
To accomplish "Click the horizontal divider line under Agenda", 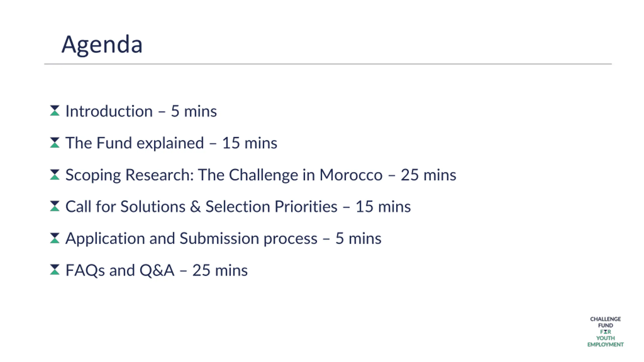I will pyautogui.click(x=328, y=64).
